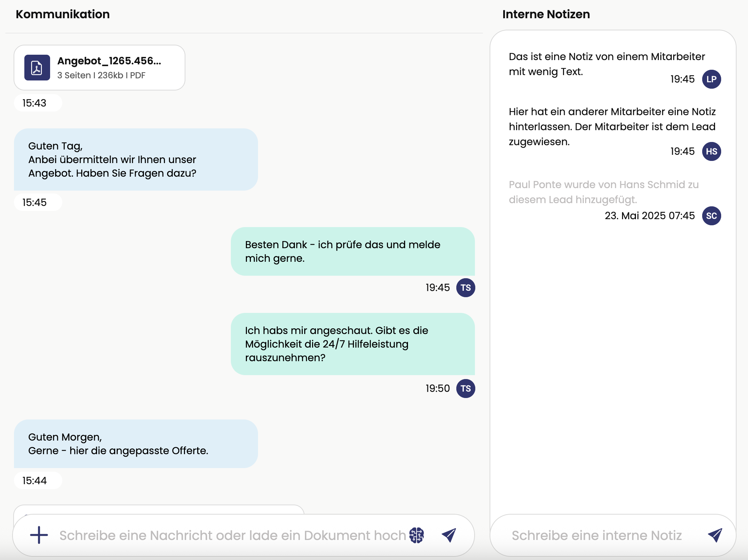
Task: Click the 'Guten Morgen' angepasste Offerte bubble
Action: [136, 443]
